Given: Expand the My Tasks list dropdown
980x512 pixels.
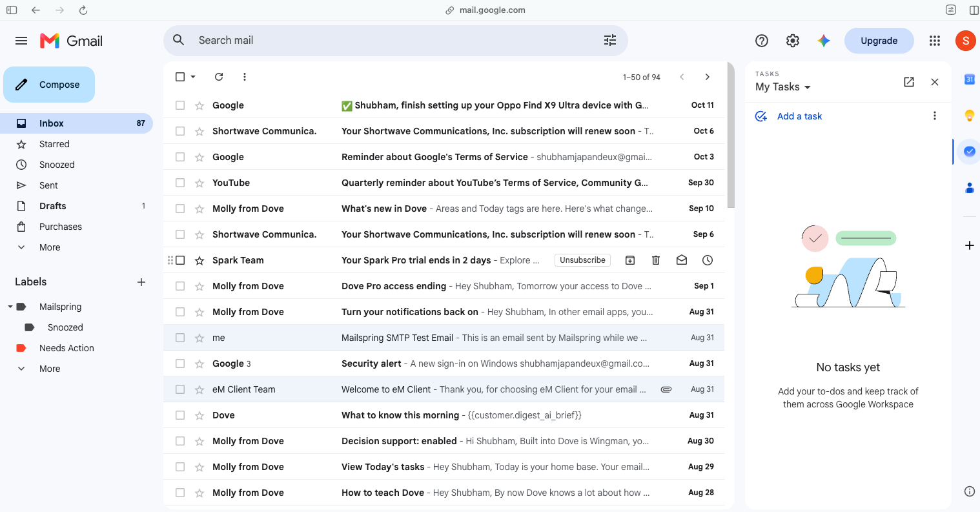Looking at the screenshot, I should coord(808,87).
